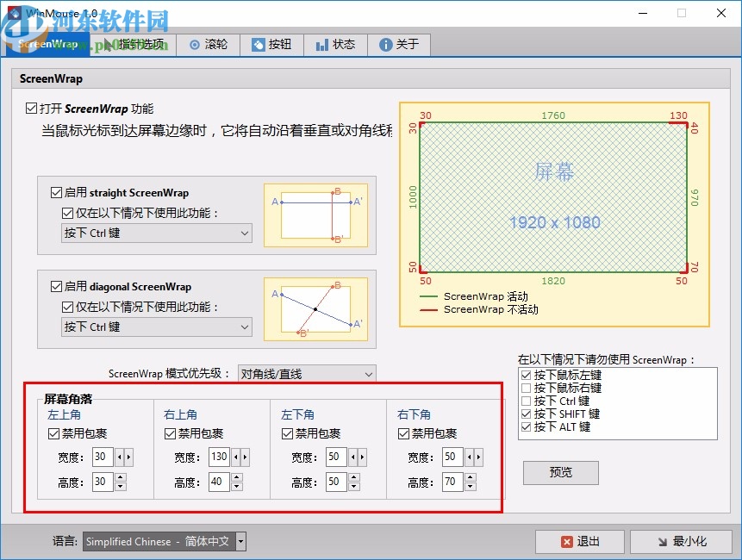Click the diagonal ScreenWrap diagram thumbnail
Viewport: 742px width, 560px height.
coord(315,308)
